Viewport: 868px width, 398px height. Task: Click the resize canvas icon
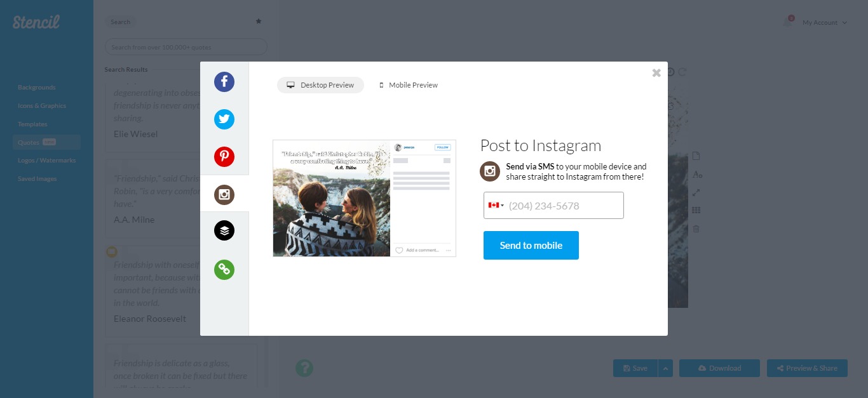click(696, 192)
